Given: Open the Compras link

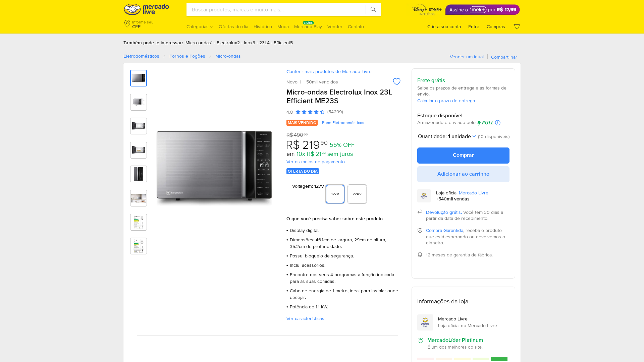Looking at the screenshot, I should click(x=496, y=27).
